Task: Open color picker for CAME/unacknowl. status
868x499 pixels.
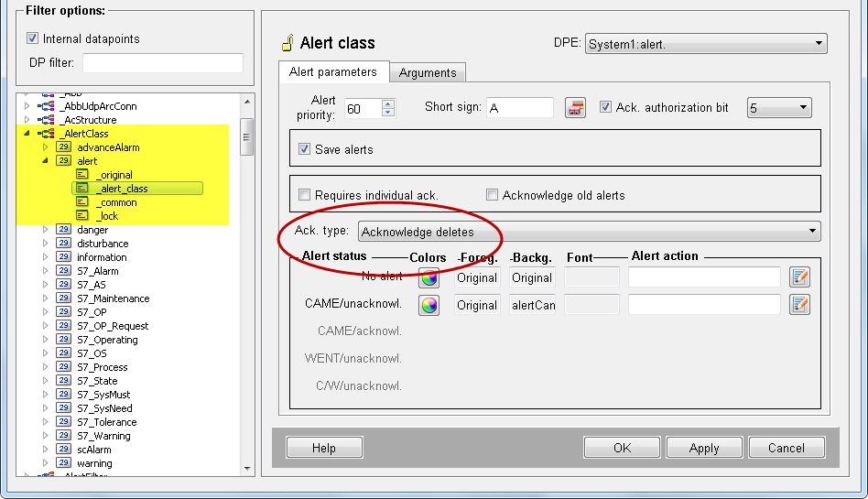Action: [x=429, y=305]
